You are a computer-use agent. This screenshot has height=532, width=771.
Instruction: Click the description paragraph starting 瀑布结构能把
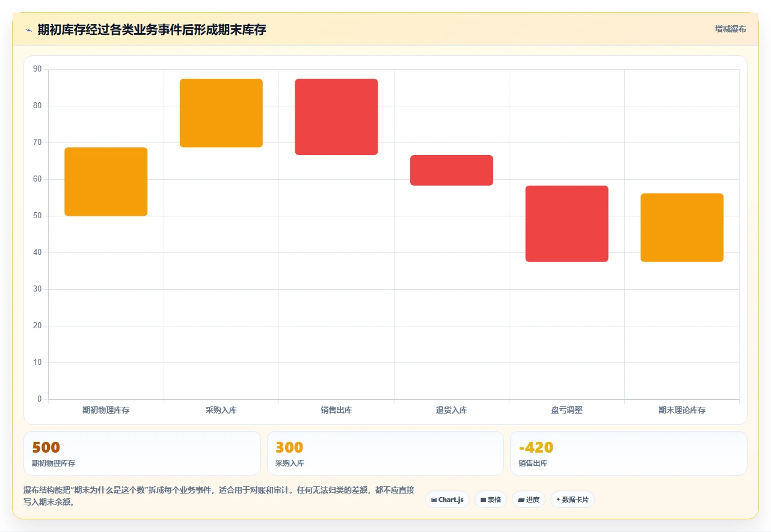click(x=219, y=497)
